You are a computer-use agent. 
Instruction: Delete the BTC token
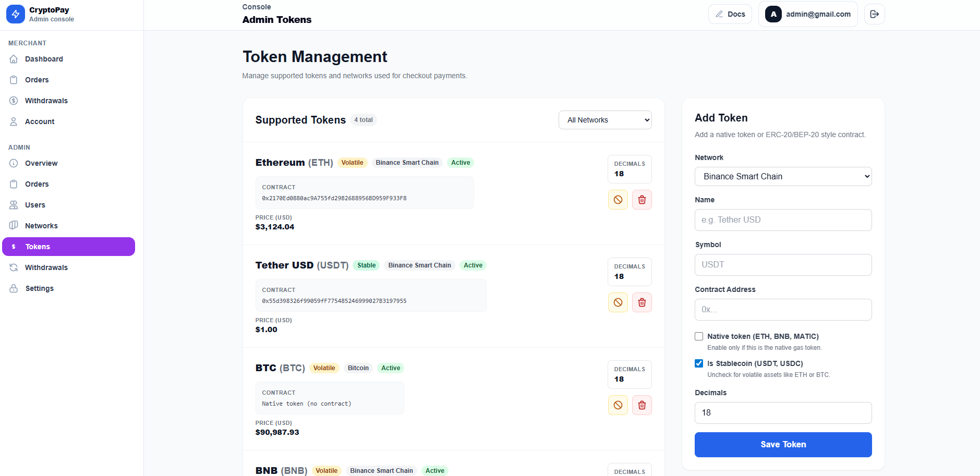pos(642,405)
